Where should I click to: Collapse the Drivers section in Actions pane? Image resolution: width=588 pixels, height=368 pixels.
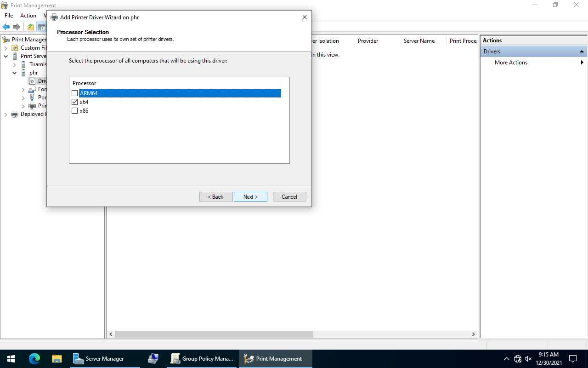(582, 52)
